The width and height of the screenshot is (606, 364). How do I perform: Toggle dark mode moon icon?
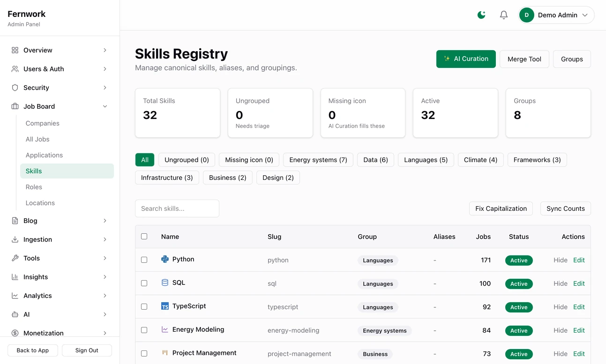pos(481,15)
